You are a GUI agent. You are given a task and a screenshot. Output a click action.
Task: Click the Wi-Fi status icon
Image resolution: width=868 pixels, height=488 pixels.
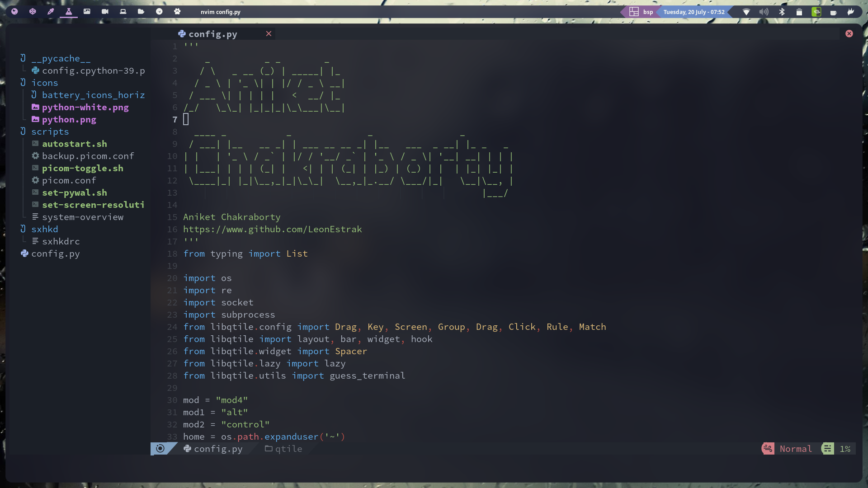(x=746, y=12)
